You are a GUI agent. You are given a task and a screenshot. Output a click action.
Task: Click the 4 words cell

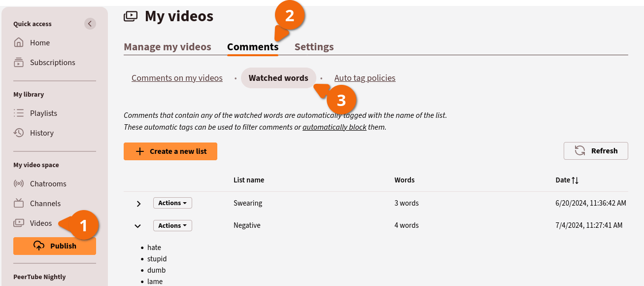pyautogui.click(x=407, y=225)
